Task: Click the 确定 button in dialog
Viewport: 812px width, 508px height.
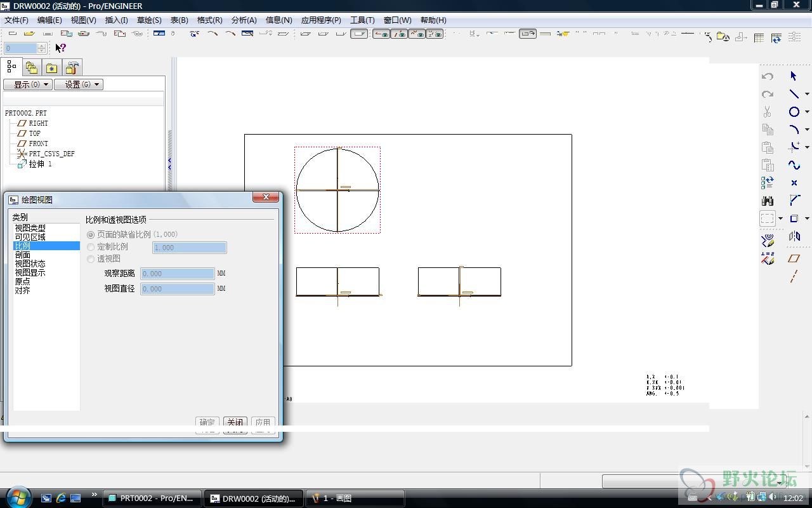Action: (x=207, y=422)
